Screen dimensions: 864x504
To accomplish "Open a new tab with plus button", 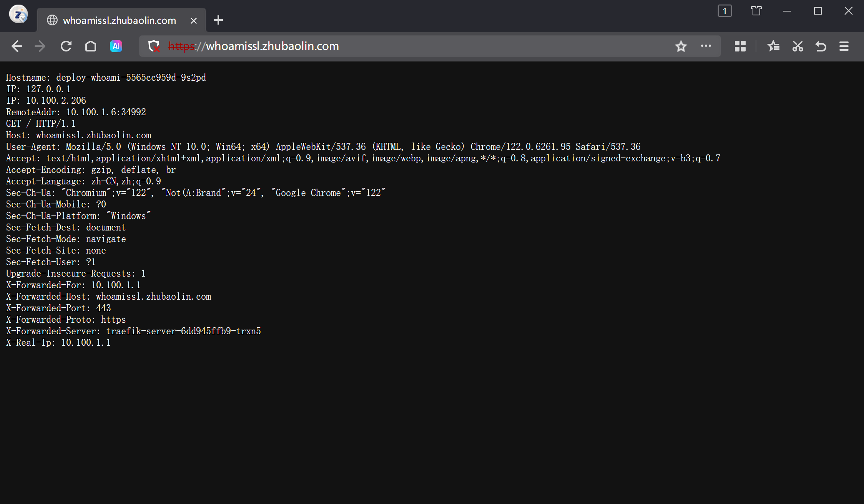I will (218, 20).
